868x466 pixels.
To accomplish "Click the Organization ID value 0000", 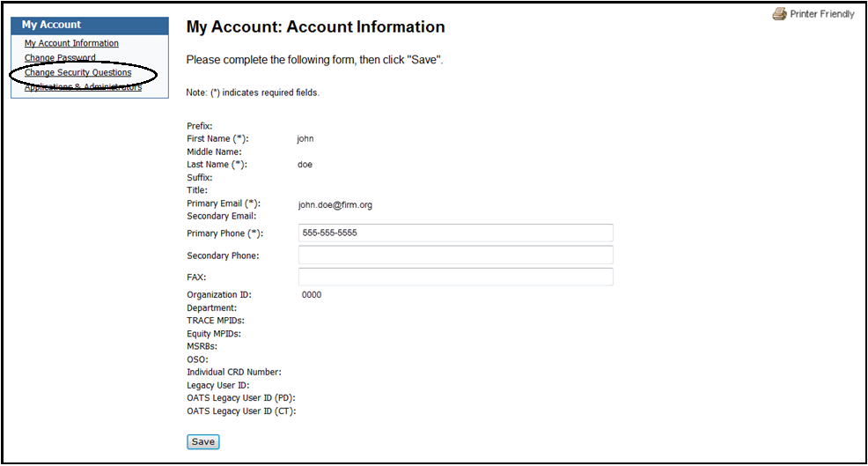I will point(311,295).
